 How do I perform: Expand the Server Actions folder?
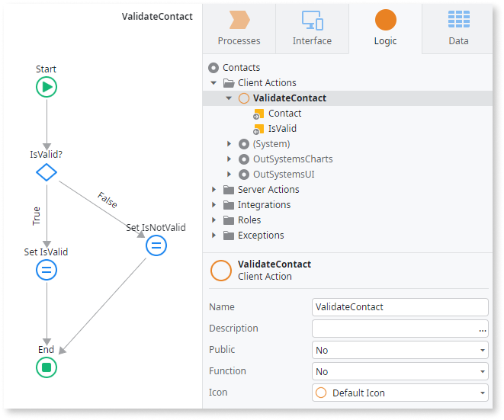coord(213,190)
